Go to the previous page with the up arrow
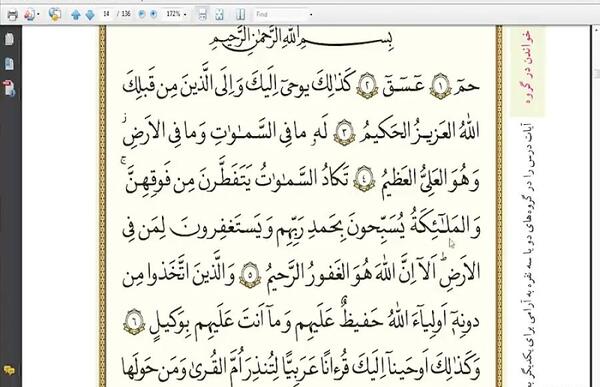Image resolution: width=600 pixels, height=387 pixels. pyautogui.click(x=75, y=15)
